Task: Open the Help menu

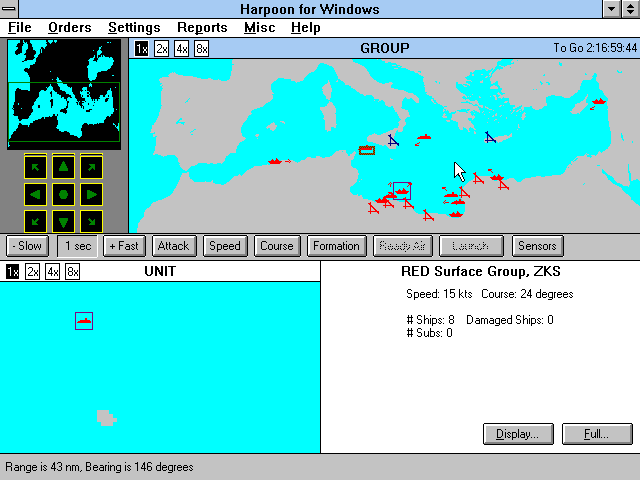Action: tap(306, 27)
